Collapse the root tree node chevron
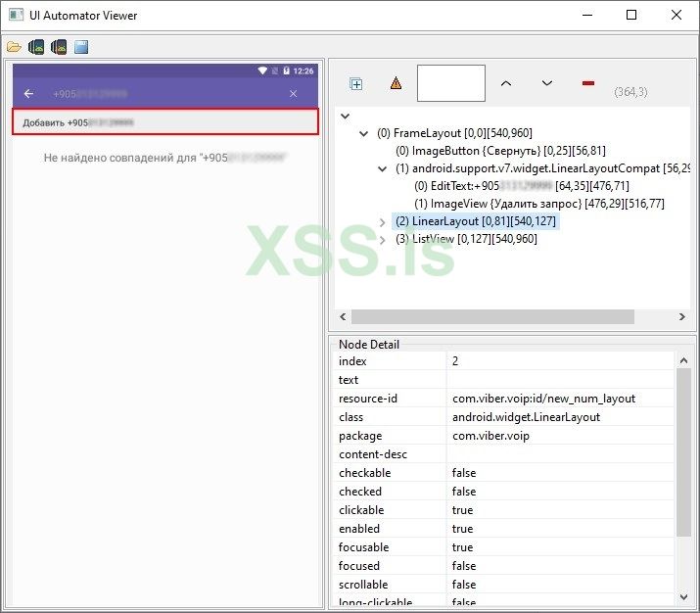 [345, 117]
